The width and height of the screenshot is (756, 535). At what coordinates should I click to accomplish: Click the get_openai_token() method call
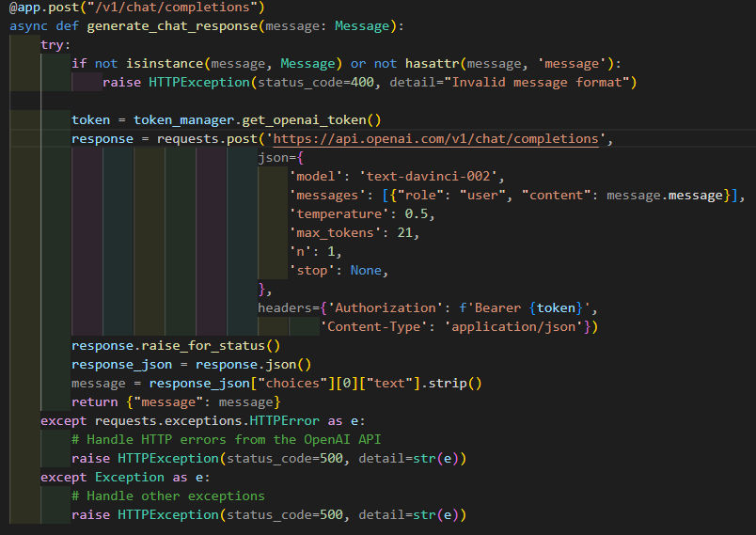click(311, 120)
